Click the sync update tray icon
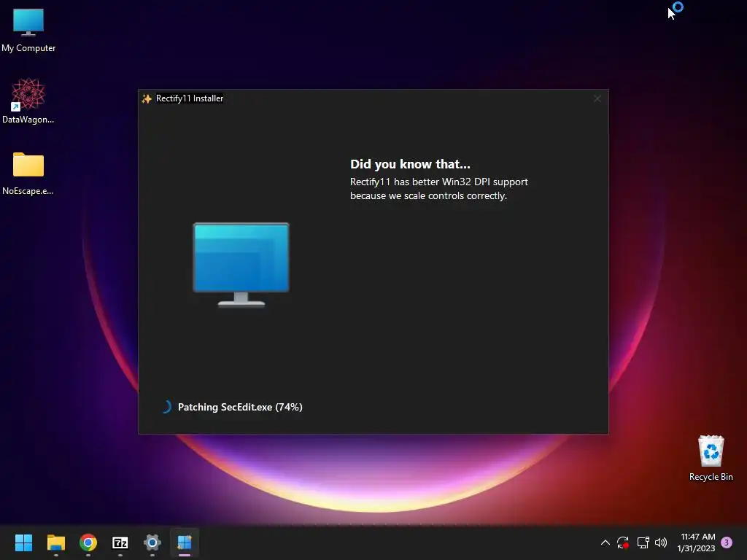The height and width of the screenshot is (560, 747). (x=623, y=542)
